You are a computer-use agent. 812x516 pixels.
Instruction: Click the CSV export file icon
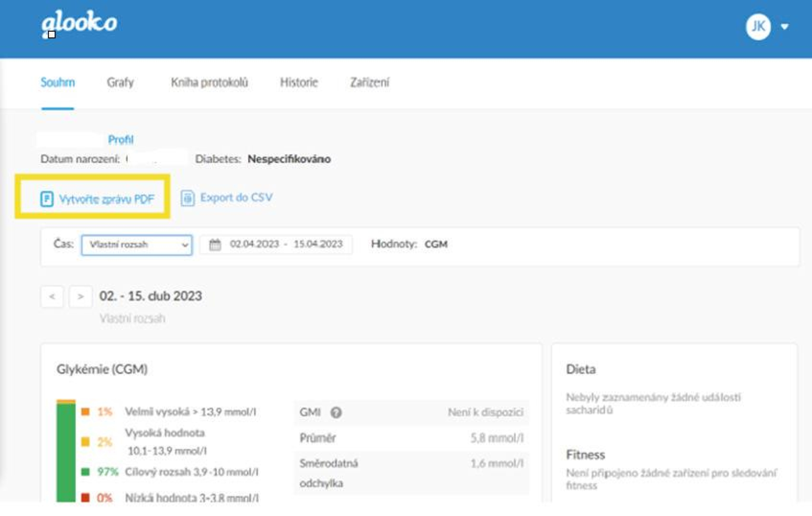click(x=187, y=198)
